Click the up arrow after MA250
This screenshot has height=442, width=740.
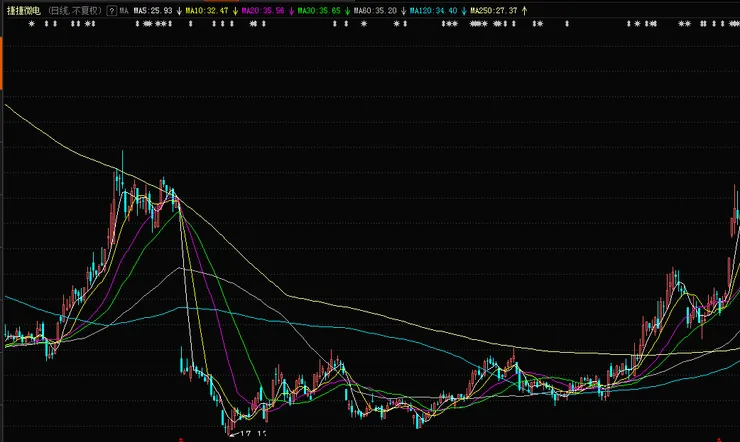524,10
